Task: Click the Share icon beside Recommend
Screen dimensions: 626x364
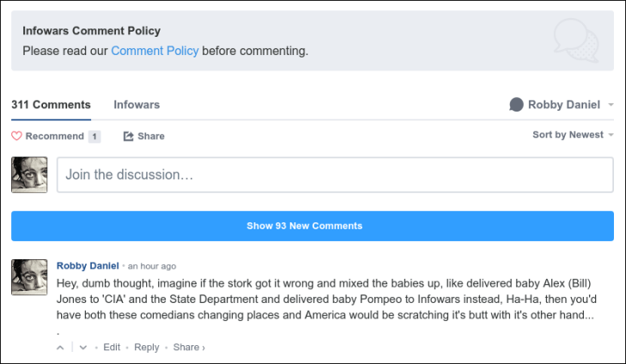Action: 129,136
